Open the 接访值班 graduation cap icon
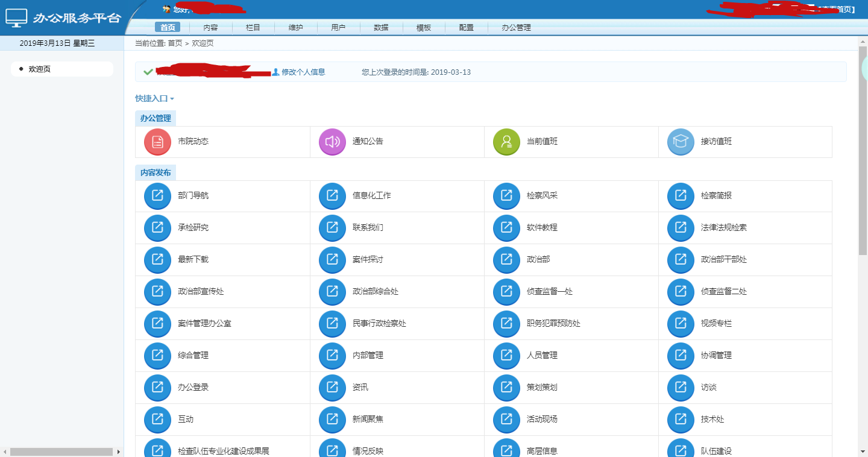Image resolution: width=868 pixels, height=457 pixels. point(681,142)
